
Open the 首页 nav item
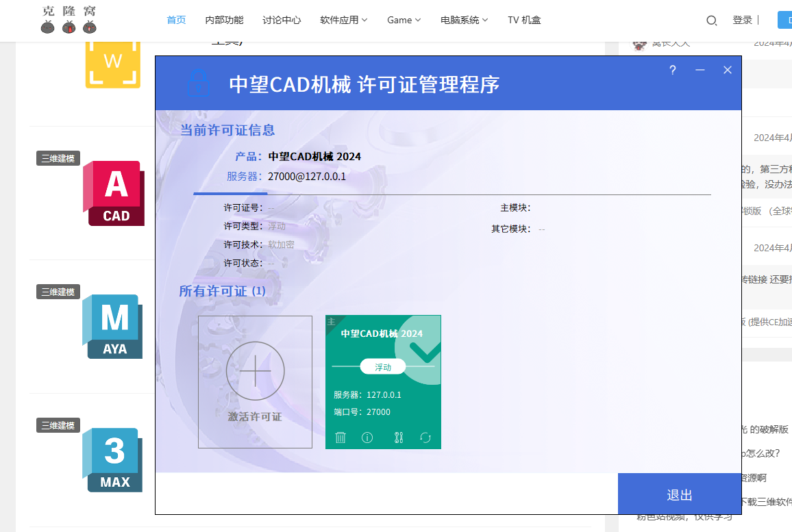pos(176,20)
